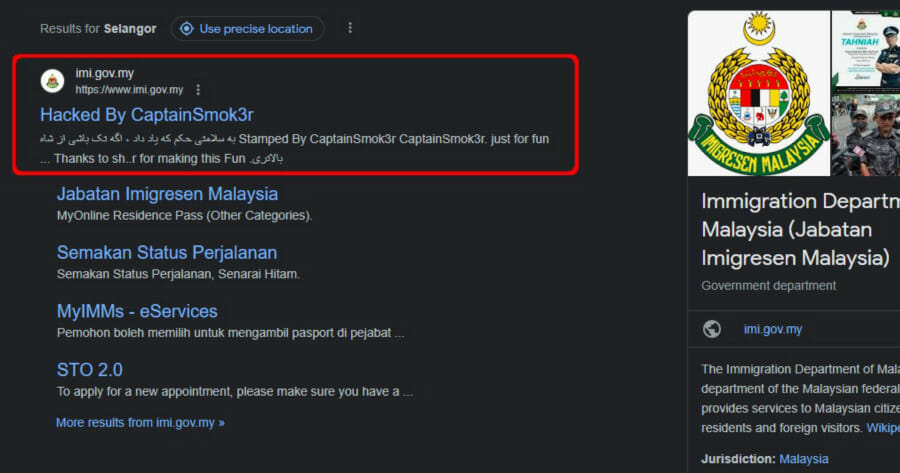Open the MyIMMs - eServices sitelink
The height and width of the screenshot is (473, 900).
[137, 311]
